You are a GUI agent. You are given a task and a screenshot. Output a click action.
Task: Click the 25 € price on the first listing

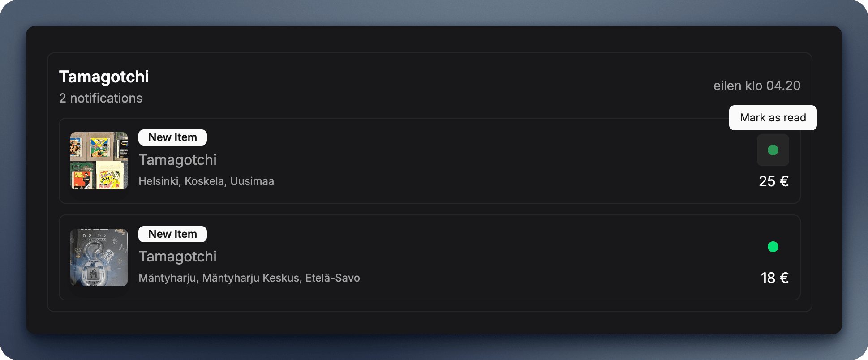point(773,181)
